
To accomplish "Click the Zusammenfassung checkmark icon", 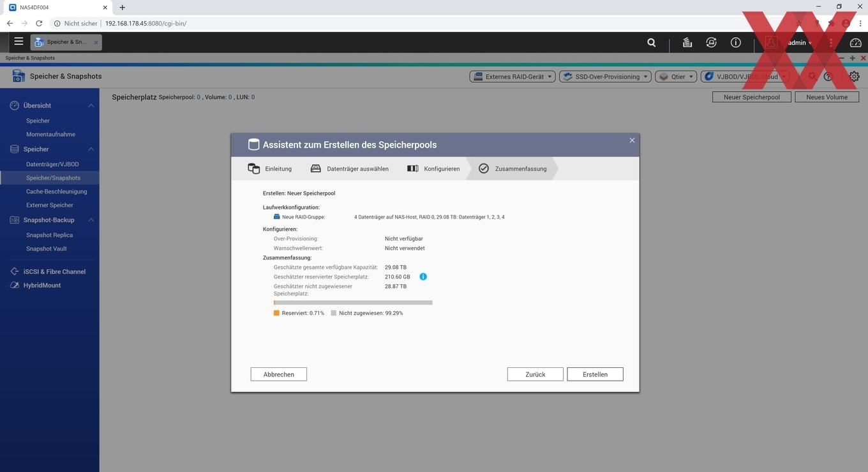I will [x=484, y=169].
